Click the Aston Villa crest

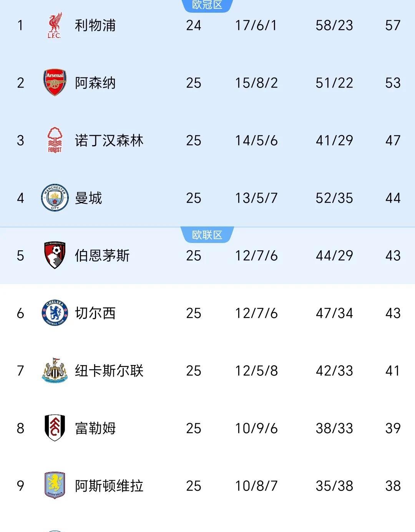[55, 486]
